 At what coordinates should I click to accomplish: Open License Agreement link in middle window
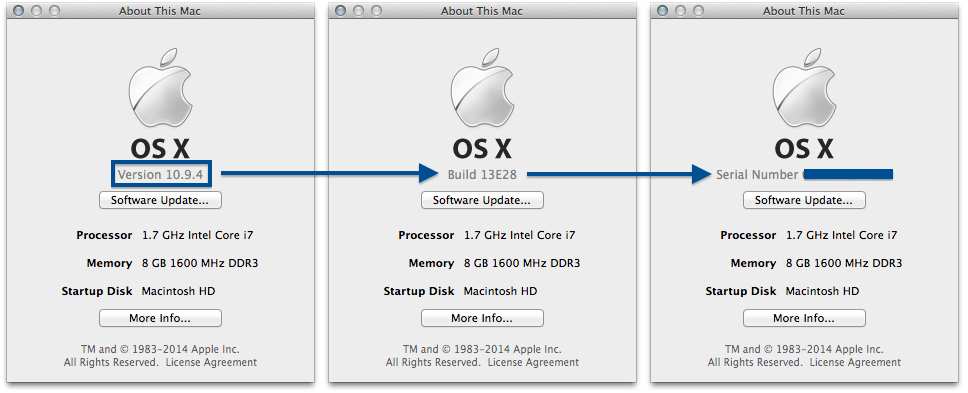(533, 362)
